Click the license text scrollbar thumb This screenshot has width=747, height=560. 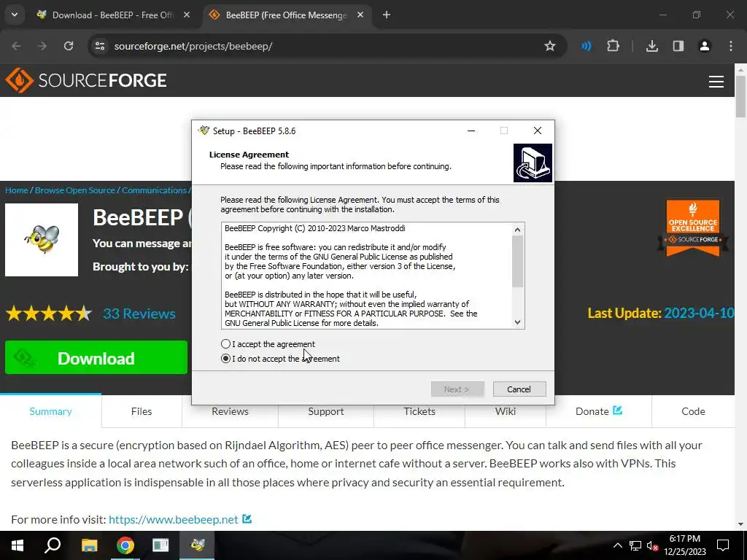point(518,262)
